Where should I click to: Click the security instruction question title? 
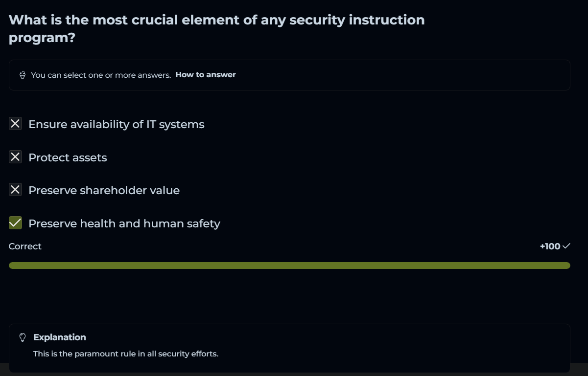(216, 28)
